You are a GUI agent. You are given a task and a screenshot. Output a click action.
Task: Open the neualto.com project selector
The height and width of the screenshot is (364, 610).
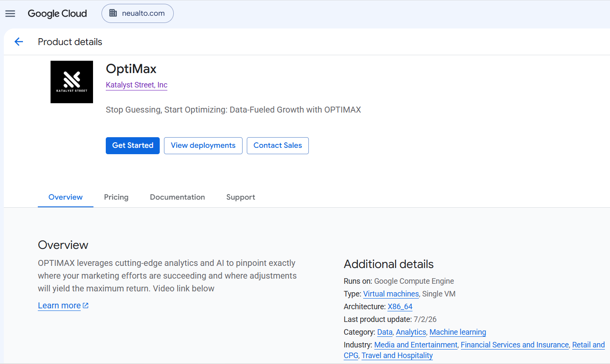[x=138, y=14]
